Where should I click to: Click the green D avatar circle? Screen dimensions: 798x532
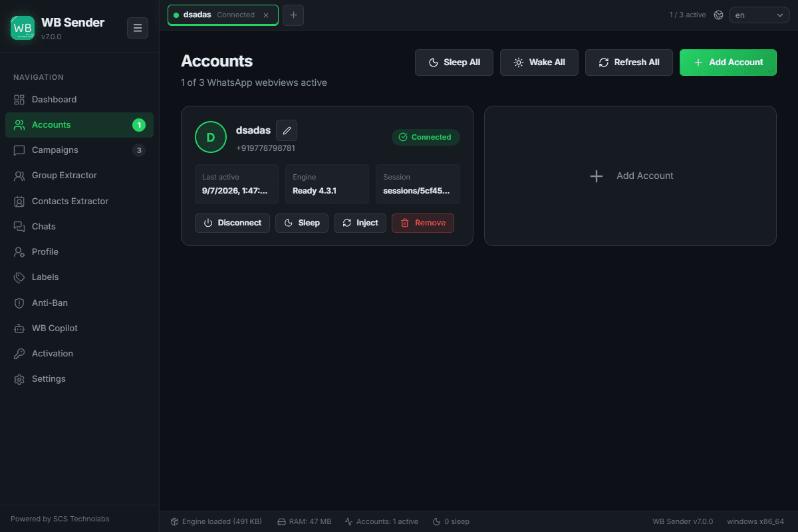coord(211,137)
